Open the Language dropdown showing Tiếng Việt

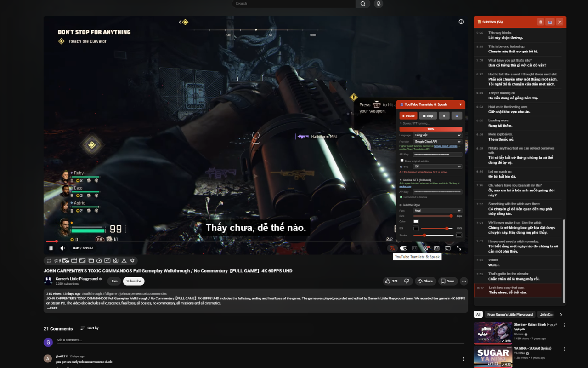[x=437, y=135]
